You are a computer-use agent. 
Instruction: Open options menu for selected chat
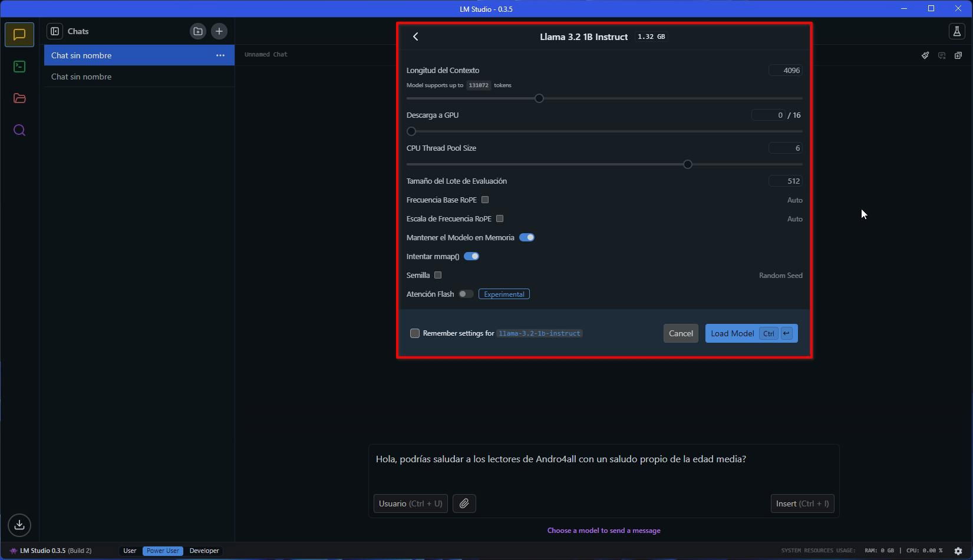click(220, 55)
